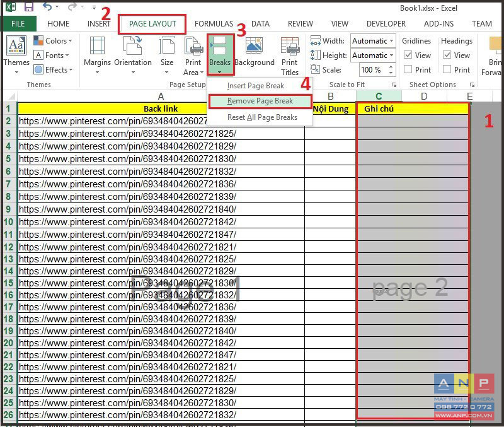Click the Pinterest link in row 26
The image size is (504, 427).
coord(128,415)
